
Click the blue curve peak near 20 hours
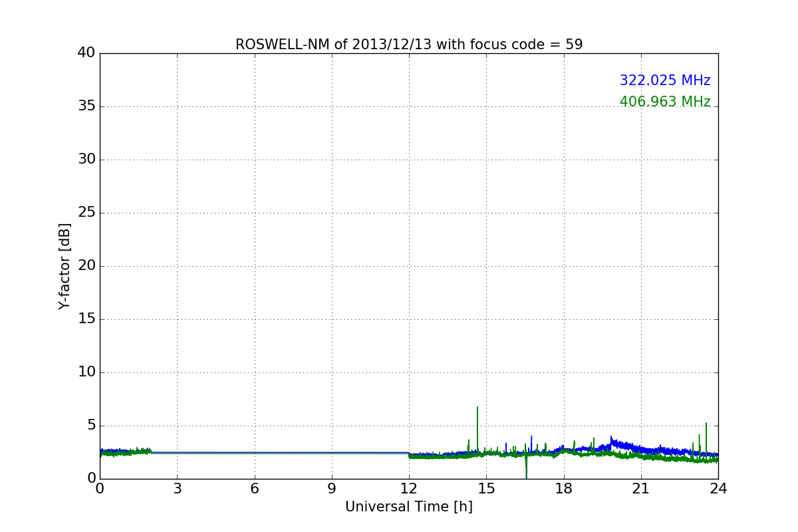pos(611,439)
